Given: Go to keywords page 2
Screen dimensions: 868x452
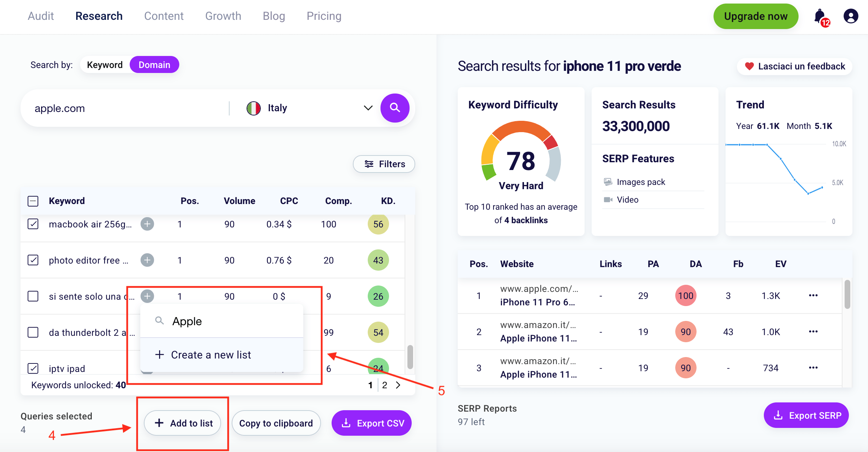Looking at the screenshot, I should pyautogui.click(x=385, y=385).
